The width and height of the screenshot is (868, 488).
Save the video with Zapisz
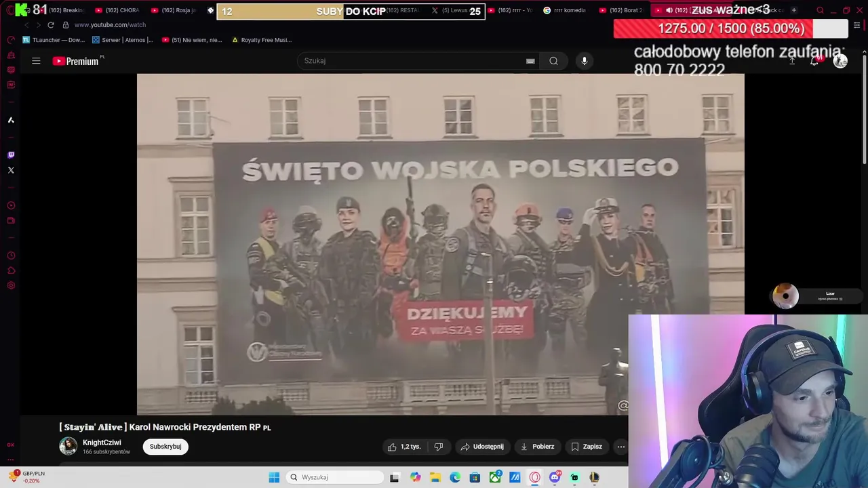coord(587,447)
